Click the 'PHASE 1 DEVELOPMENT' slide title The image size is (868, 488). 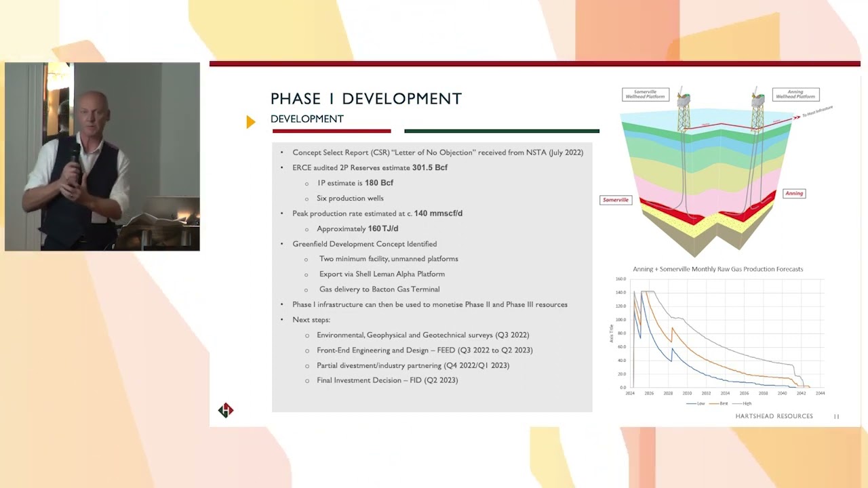tap(366, 99)
